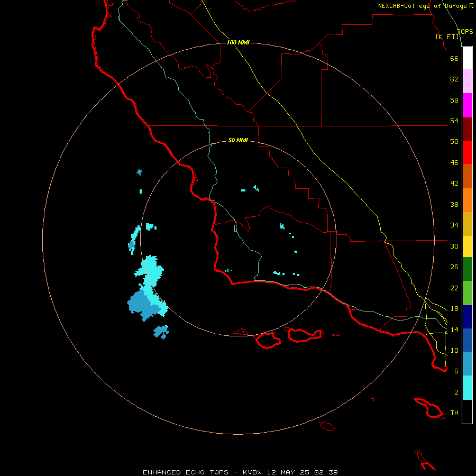476x476 pixels.
Task: Click the navy 14 kft legend swatch
Action: pyautogui.click(x=467, y=317)
